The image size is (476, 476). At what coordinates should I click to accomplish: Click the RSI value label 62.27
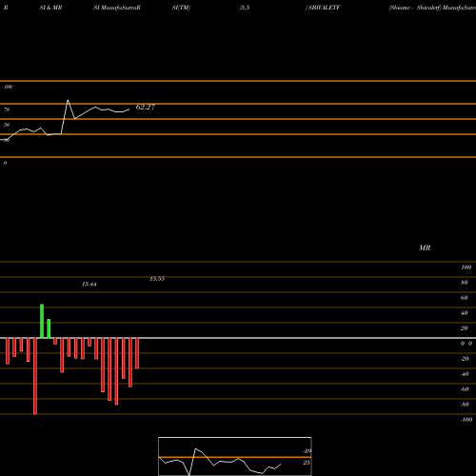point(146,107)
